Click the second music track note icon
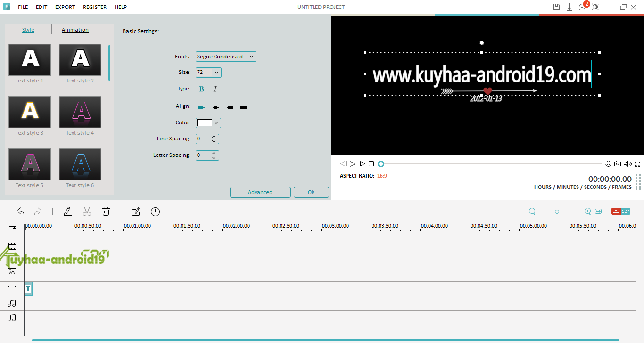The image size is (644, 343). point(12,318)
